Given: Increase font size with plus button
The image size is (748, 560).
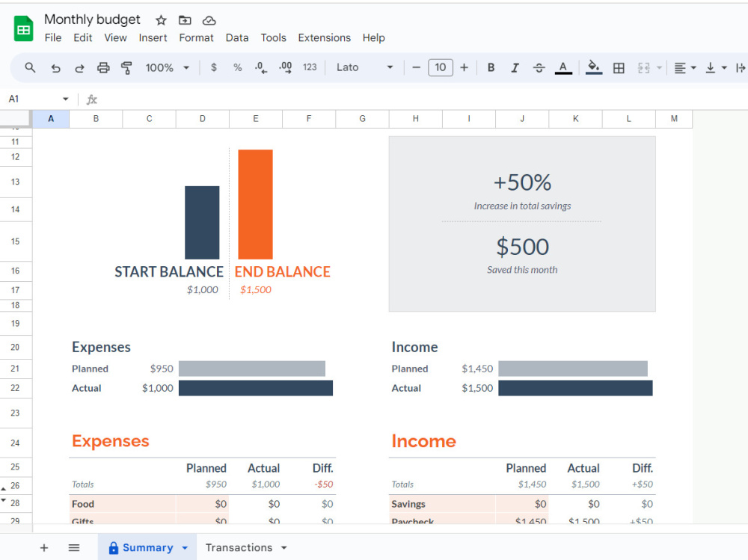Looking at the screenshot, I should click(x=464, y=68).
